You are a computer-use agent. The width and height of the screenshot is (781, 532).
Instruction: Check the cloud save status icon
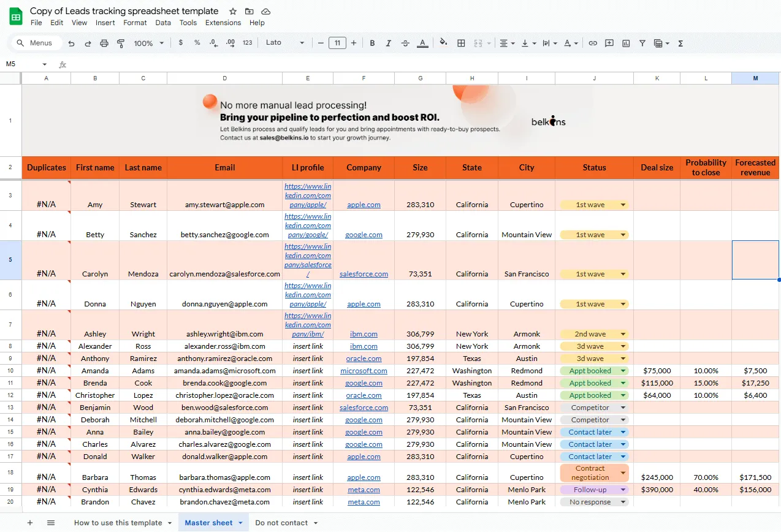point(266,12)
